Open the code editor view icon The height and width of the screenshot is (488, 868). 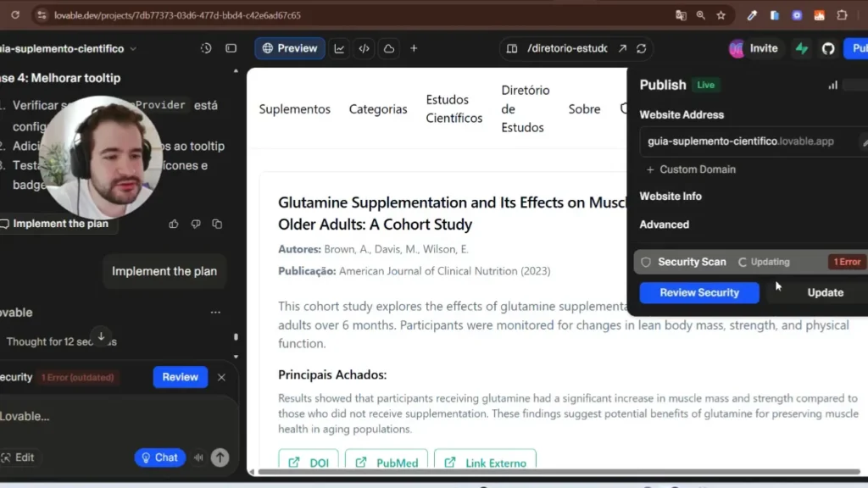click(x=364, y=48)
